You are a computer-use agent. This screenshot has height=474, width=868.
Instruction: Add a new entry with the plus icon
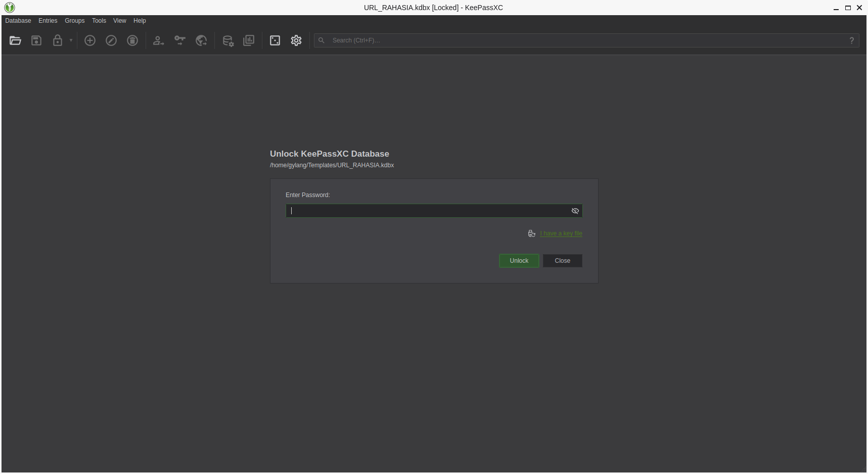coord(89,40)
